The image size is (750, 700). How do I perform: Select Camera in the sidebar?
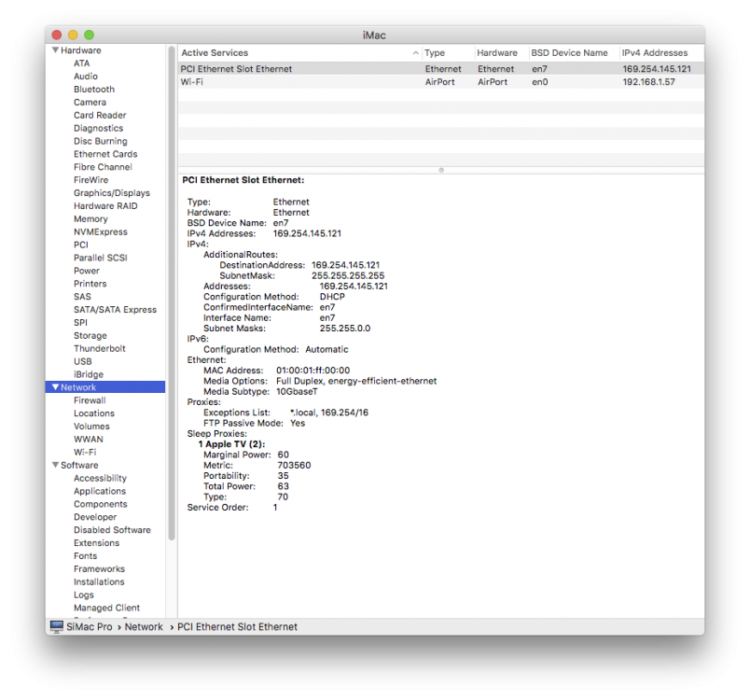[90, 102]
